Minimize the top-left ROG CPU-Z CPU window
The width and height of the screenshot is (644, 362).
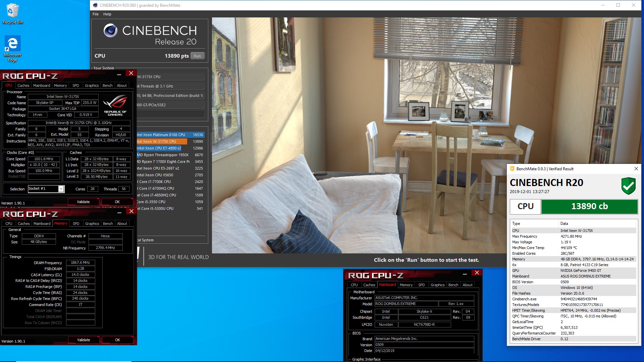coord(119,74)
